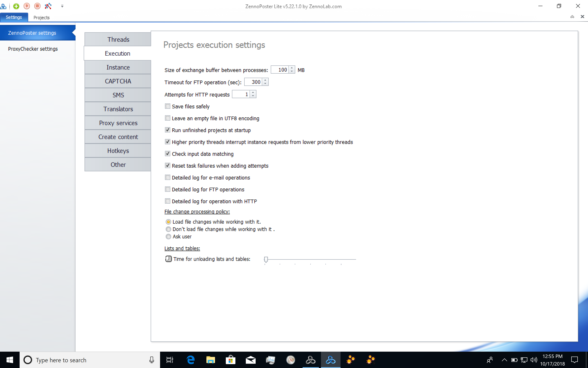588x368 pixels.
Task: Click the green add project icon
Action: click(16, 6)
